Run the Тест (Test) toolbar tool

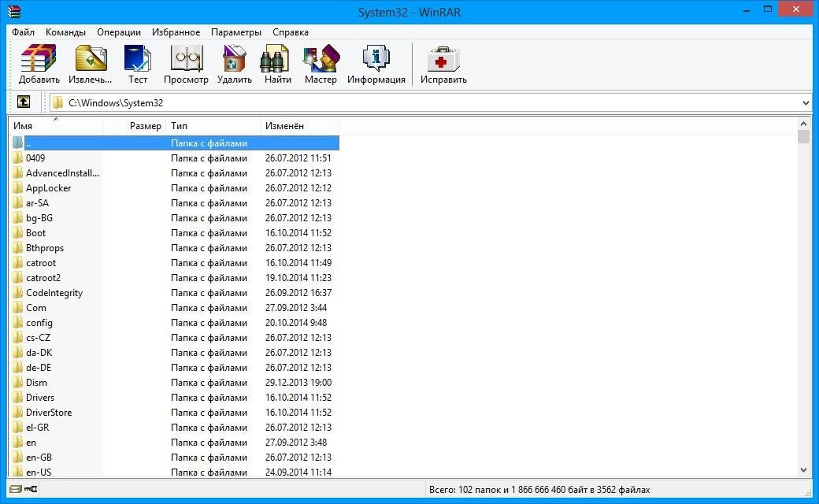[x=138, y=64]
